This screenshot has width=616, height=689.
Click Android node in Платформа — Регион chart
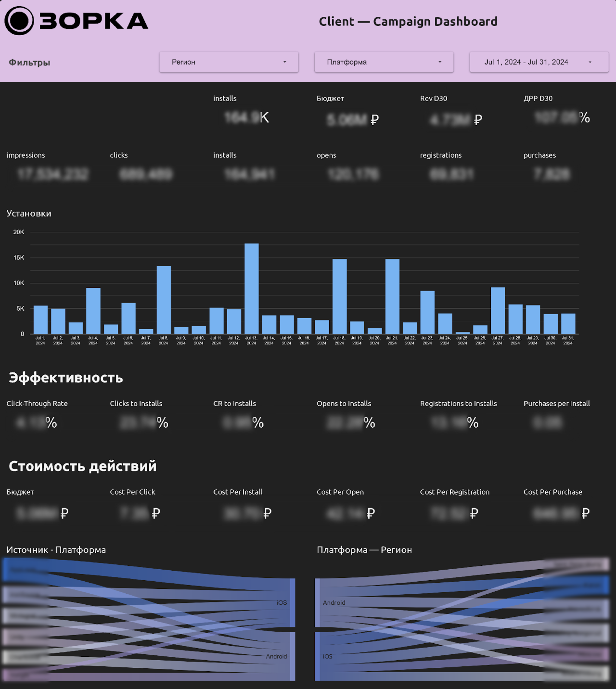(x=318, y=602)
